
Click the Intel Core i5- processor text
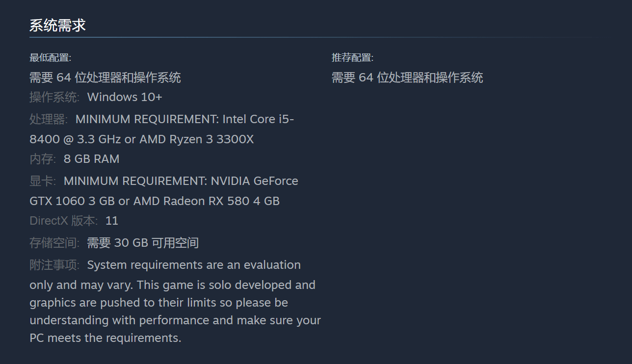258,119
